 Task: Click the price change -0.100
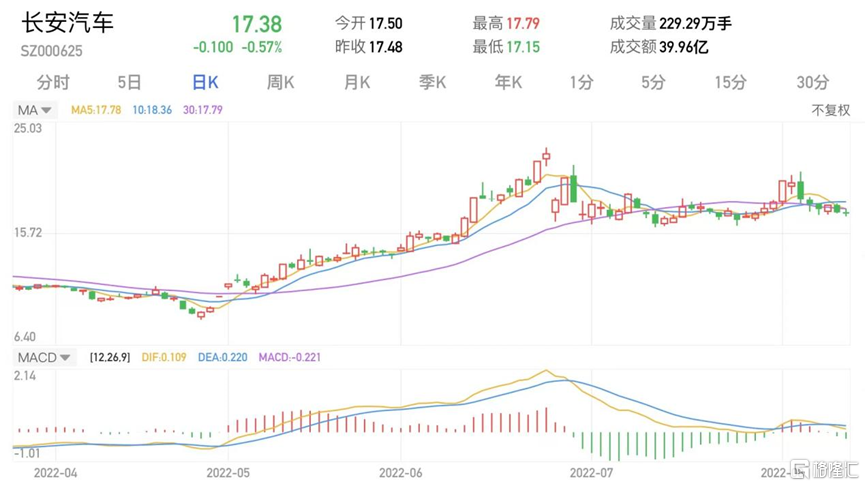(213, 47)
